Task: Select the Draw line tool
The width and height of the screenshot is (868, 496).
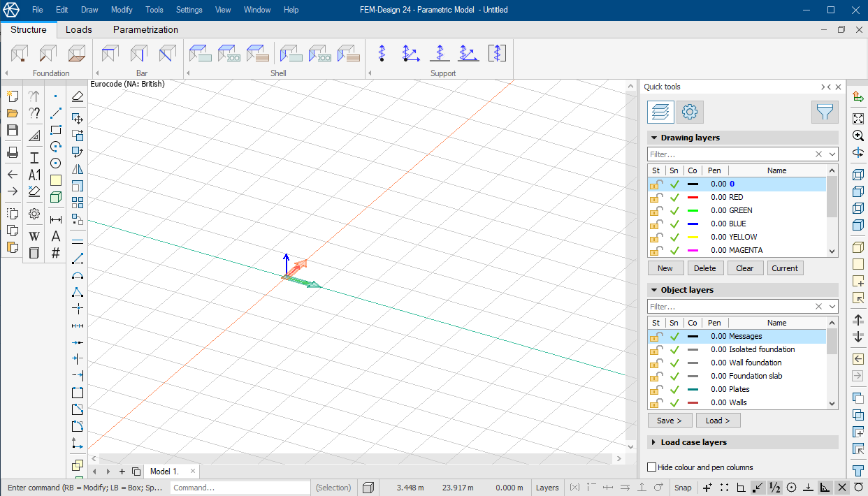Action: point(56,113)
